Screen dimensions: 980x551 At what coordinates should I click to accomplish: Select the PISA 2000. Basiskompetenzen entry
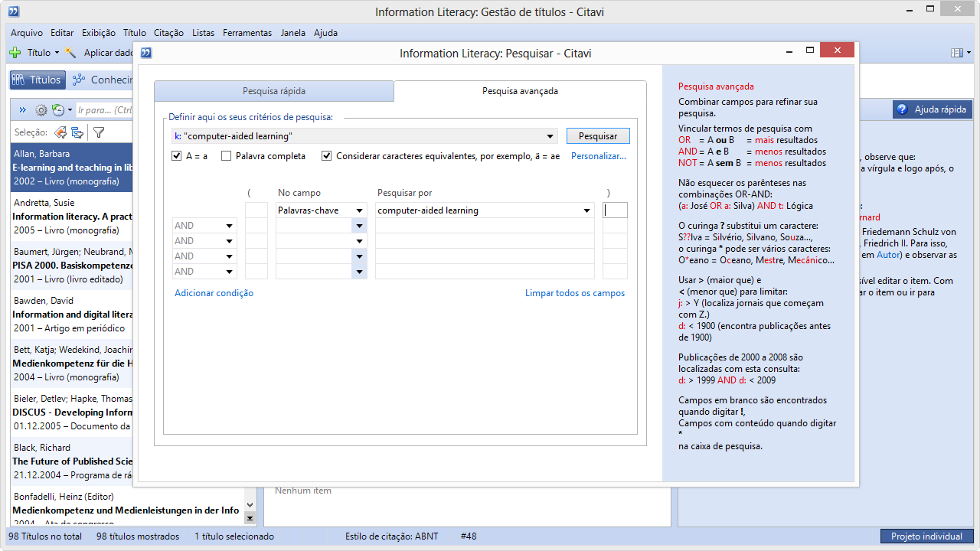[x=72, y=266]
